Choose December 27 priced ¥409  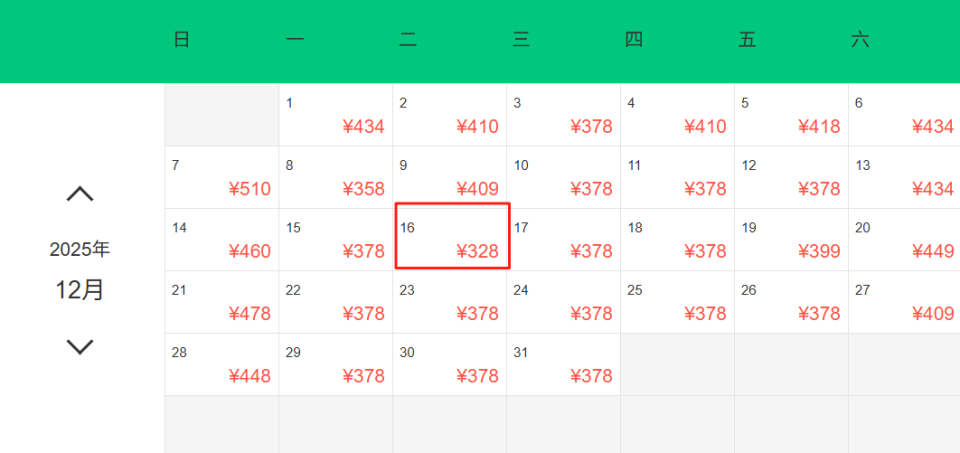904,302
